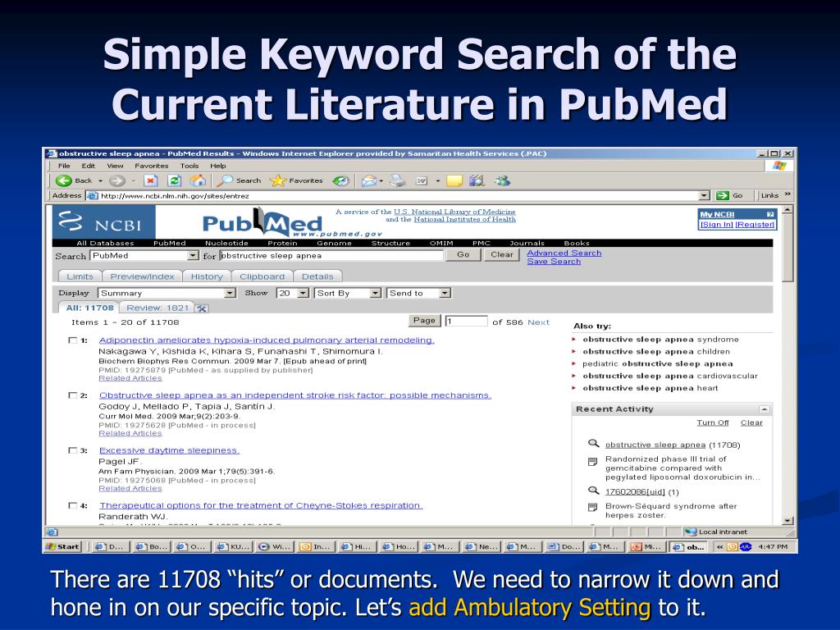Check the box for result 2 stroke risk factor
The width and height of the screenshot is (840, 630).
pyautogui.click(x=73, y=395)
